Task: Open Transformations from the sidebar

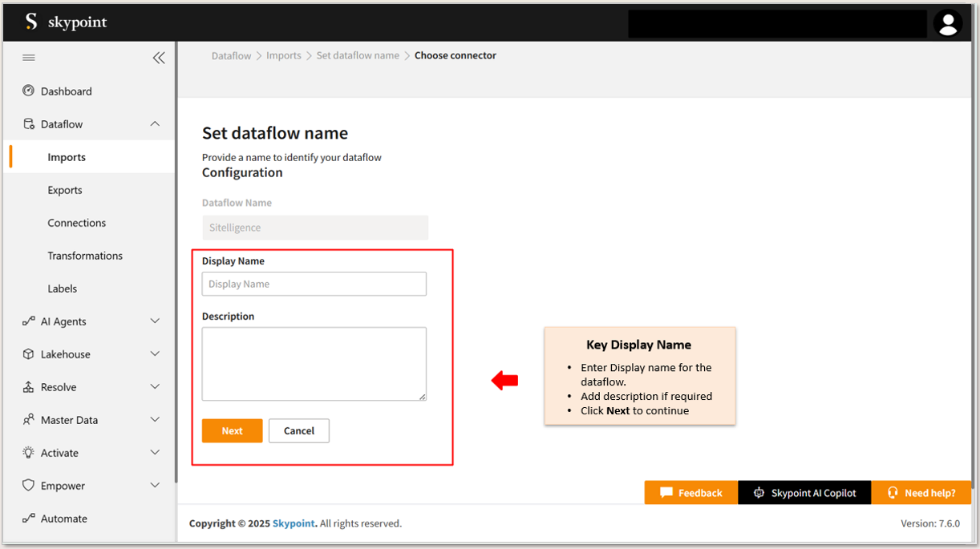Action: tap(85, 256)
